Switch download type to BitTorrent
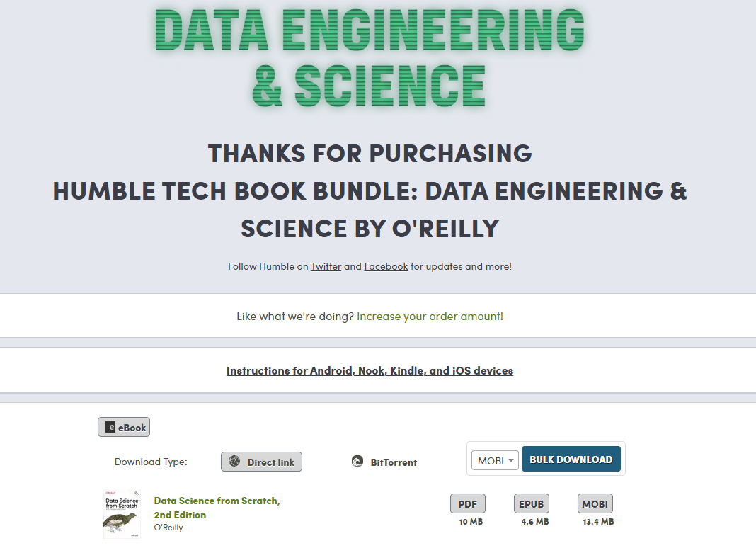 click(x=384, y=462)
